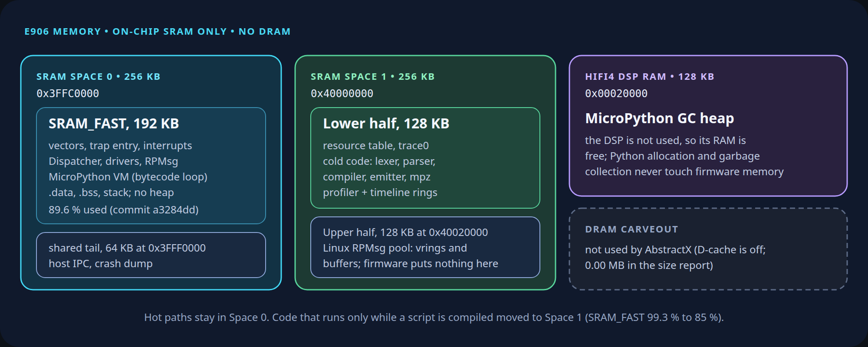
Task: Select 'Upper half, 128 KB at 0x40020000'
Action: (405, 232)
